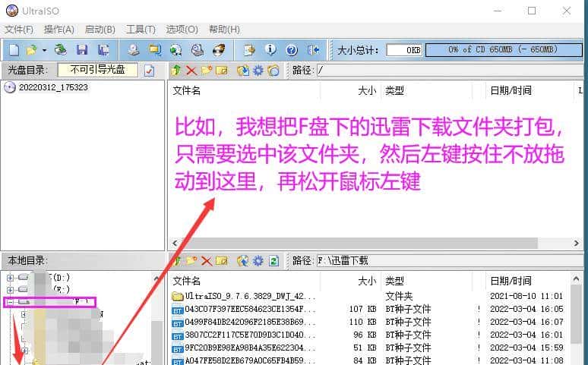Click the Exit door arrow icon

click(313, 50)
